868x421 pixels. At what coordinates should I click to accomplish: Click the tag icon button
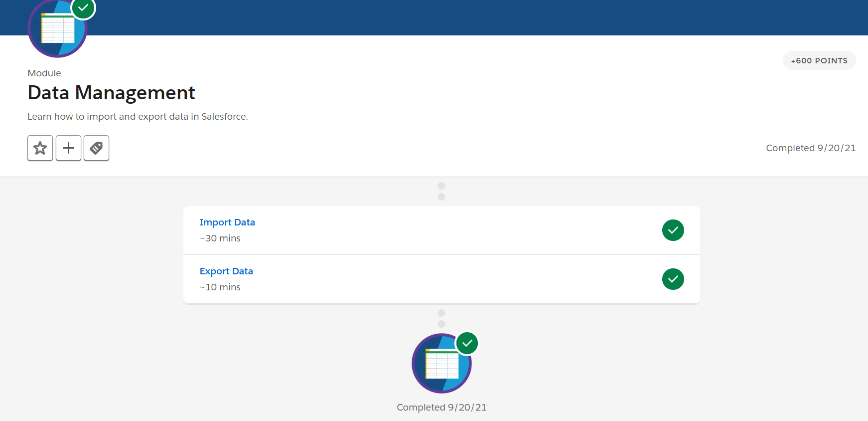pos(96,148)
